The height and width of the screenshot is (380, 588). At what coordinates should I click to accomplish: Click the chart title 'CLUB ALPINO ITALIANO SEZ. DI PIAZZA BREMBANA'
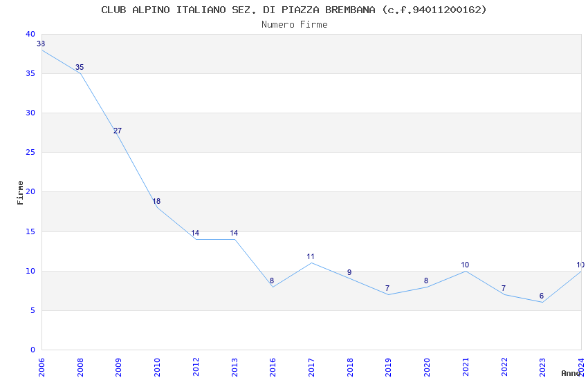pyautogui.click(x=238, y=10)
